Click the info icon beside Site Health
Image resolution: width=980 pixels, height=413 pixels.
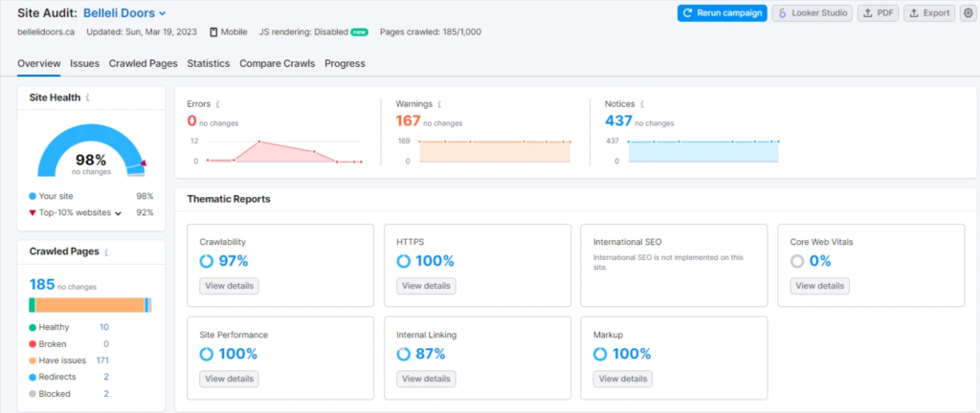88,98
